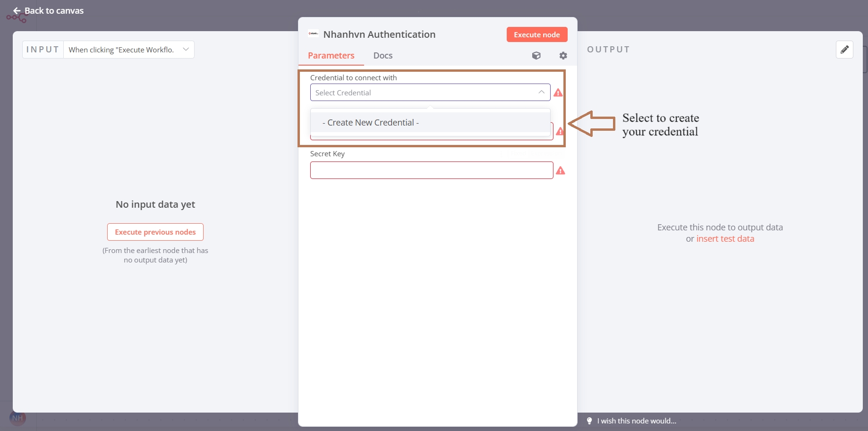The height and width of the screenshot is (431, 868).
Task: Select the Parameters tab
Action: click(x=331, y=56)
